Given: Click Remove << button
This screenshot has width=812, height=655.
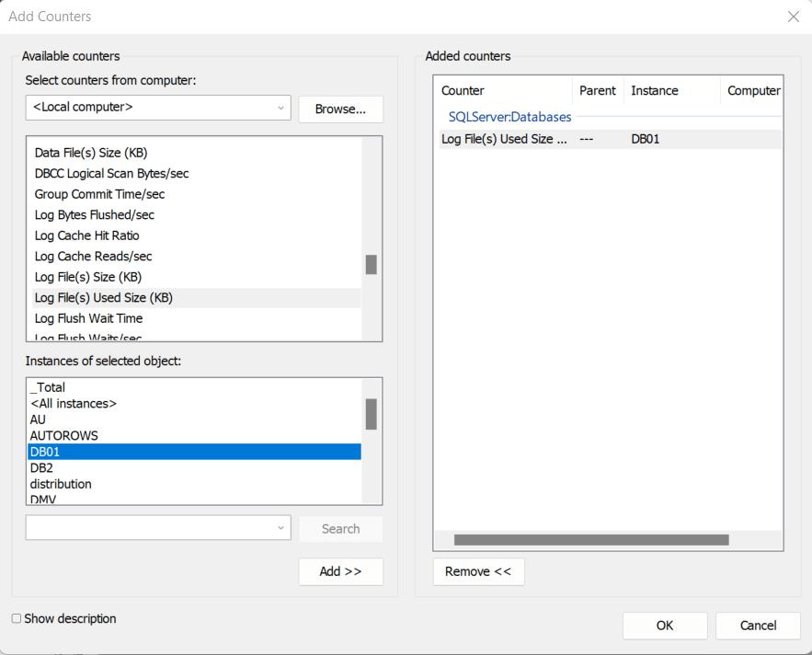Looking at the screenshot, I should (x=478, y=571).
